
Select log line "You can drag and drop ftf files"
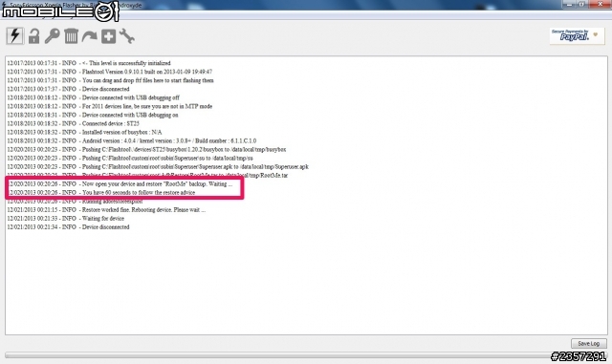coord(110,80)
